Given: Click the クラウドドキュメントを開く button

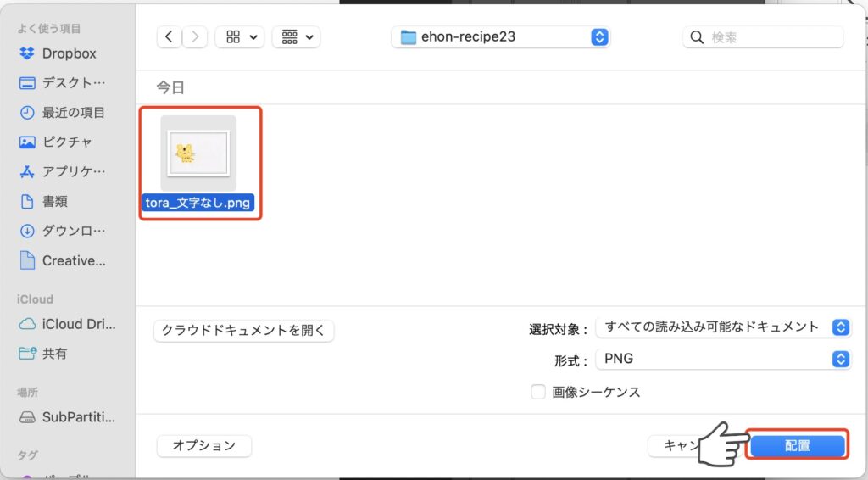Looking at the screenshot, I should pos(244,331).
